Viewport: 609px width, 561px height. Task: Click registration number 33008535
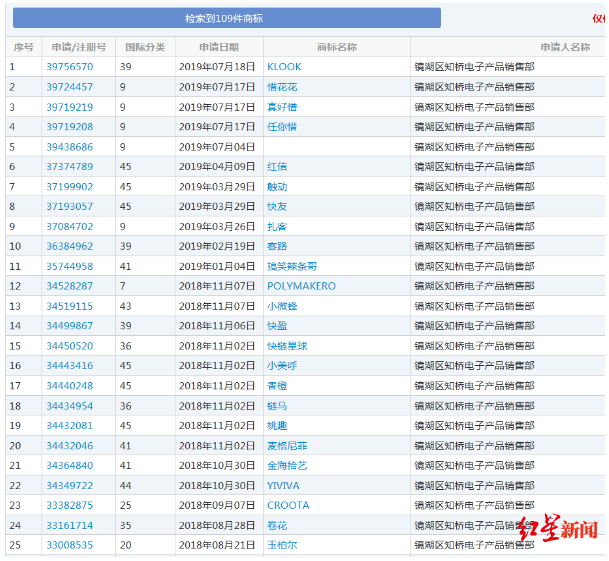pos(69,545)
